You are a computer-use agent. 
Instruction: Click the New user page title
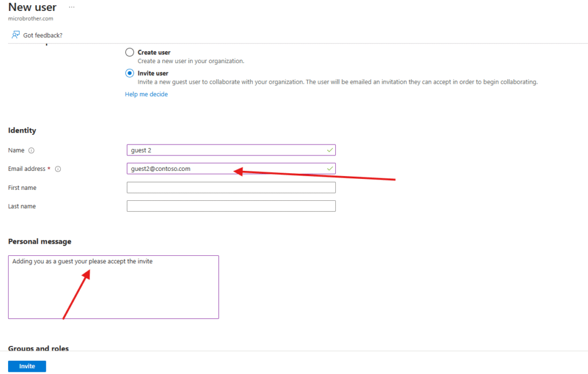[x=32, y=7]
